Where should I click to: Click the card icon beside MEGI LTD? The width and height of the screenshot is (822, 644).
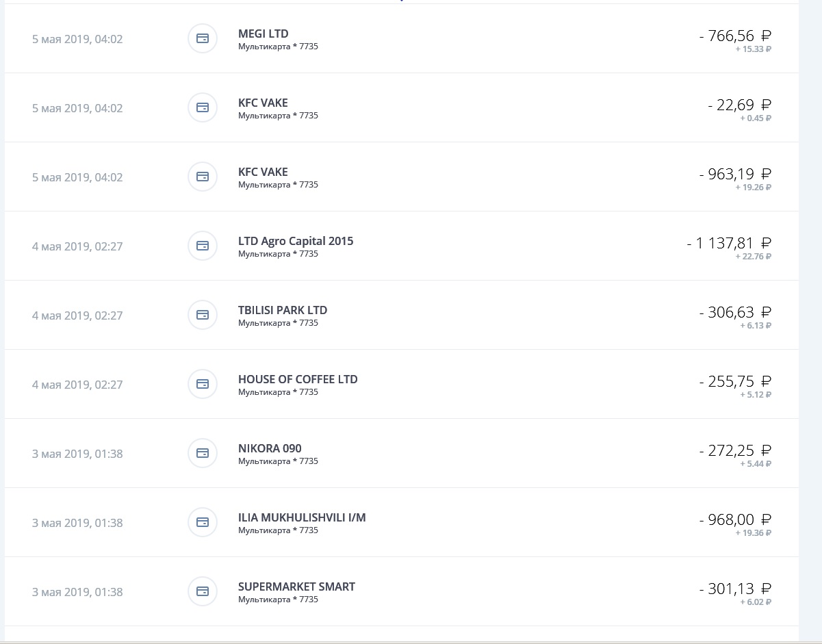(203, 38)
